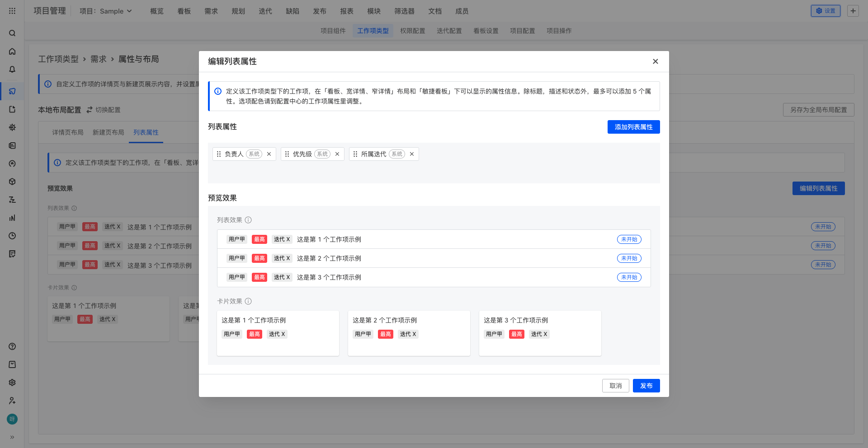Open project Sample dropdown
Screen dimensions: 868x448
[106, 11]
